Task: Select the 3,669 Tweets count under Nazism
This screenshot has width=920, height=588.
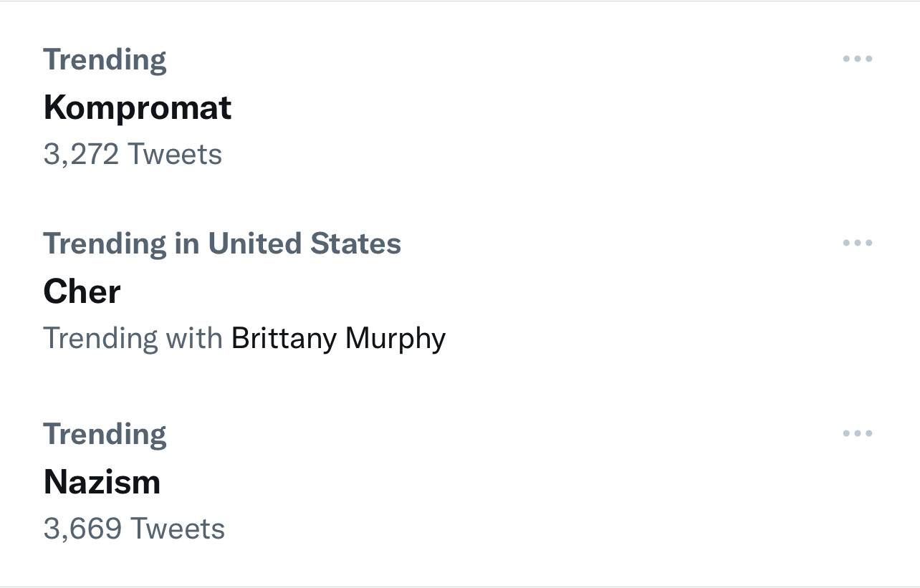Action: 135,528
